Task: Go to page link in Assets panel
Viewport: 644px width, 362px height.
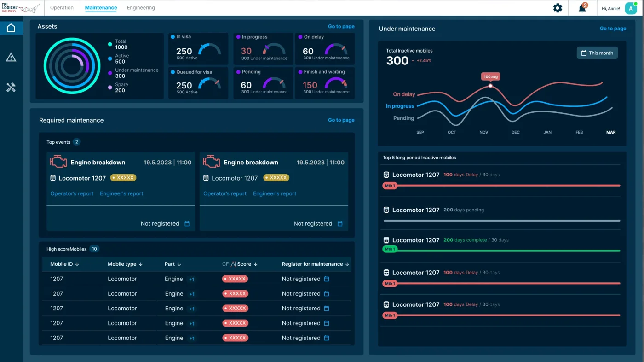Action: click(x=341, y=27)
